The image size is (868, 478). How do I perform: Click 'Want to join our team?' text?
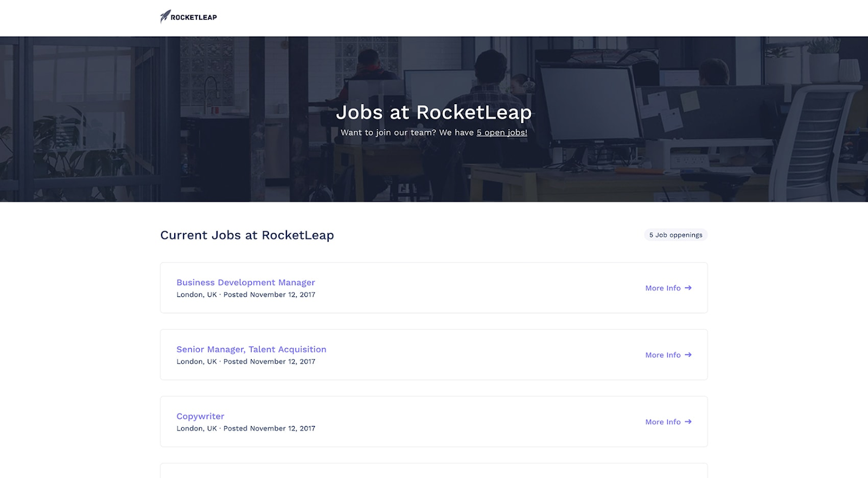coord(388,132)
